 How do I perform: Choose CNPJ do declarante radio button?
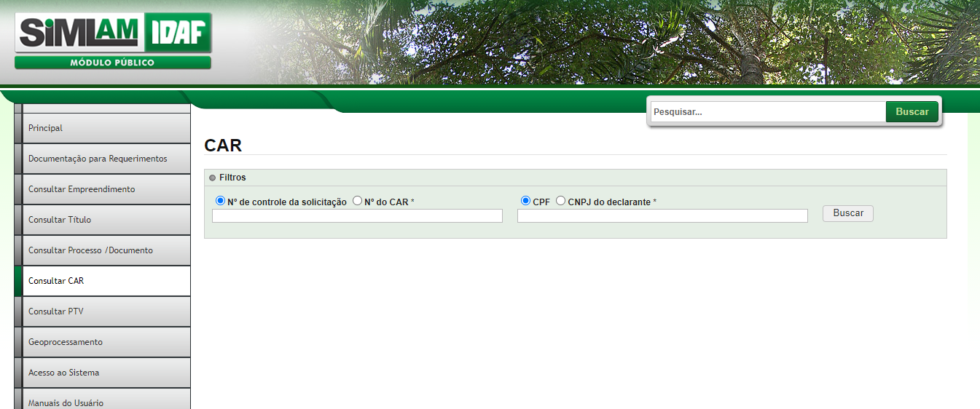(x=560, y=201)
